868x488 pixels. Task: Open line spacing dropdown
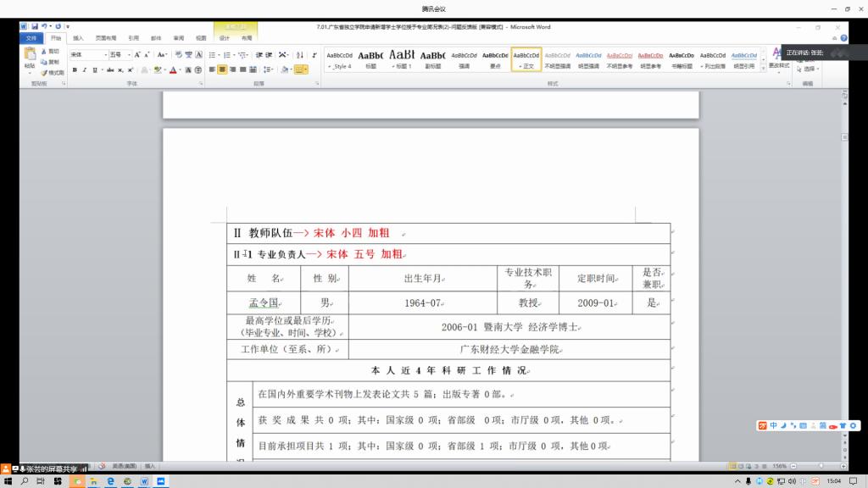[269, 69]
